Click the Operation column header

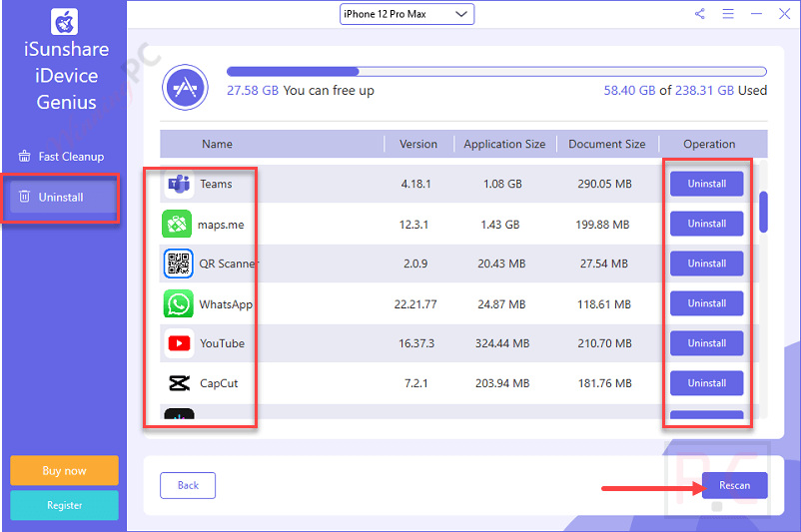click(709, 144)
